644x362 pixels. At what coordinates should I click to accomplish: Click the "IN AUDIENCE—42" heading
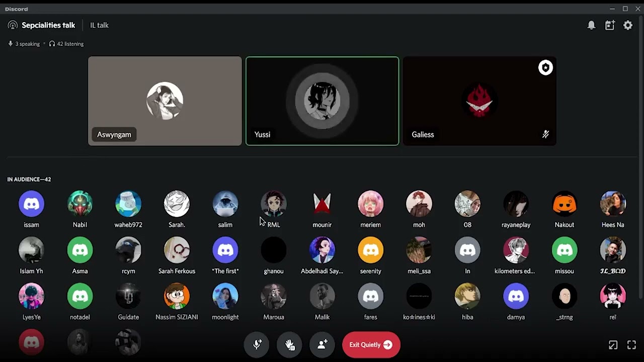(29, 179)
